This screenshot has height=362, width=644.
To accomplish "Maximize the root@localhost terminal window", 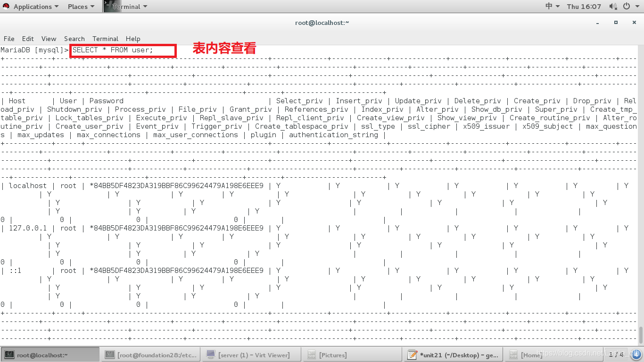I will (616, 22).
